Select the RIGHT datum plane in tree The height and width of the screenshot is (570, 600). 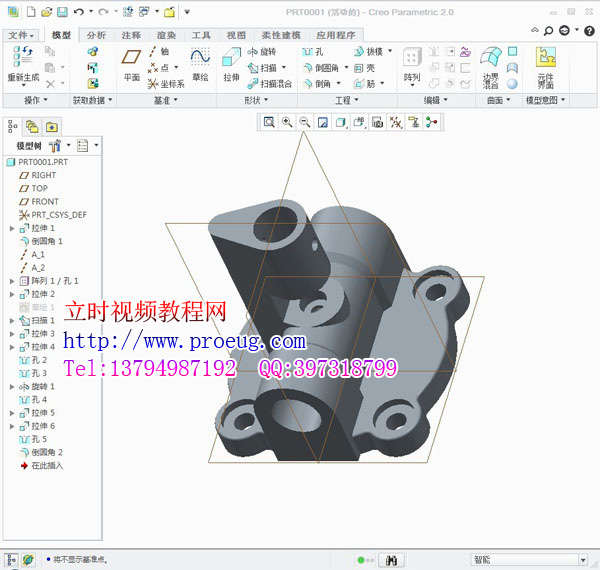point(38,175)
